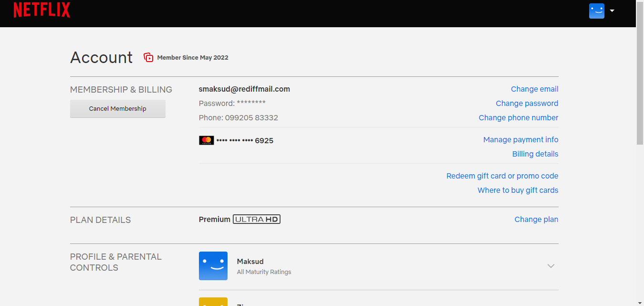Click the Member Since May 2022 text
644x306 pixels.
click(193, 58)
